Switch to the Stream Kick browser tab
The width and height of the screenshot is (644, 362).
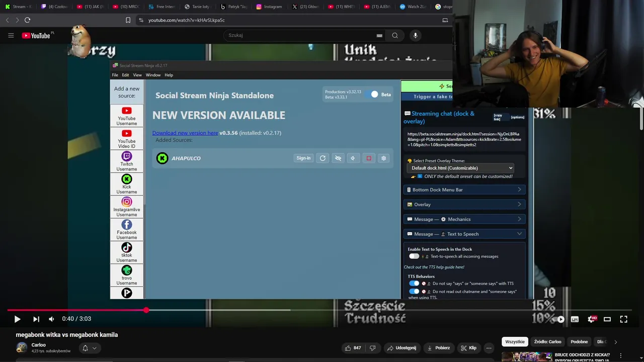[19, 7]
